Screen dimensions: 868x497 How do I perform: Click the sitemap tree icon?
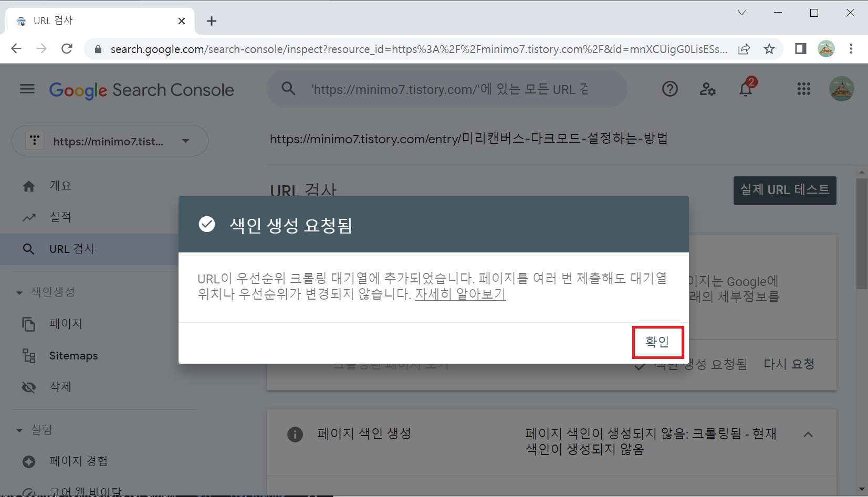(x=29, y=356)
